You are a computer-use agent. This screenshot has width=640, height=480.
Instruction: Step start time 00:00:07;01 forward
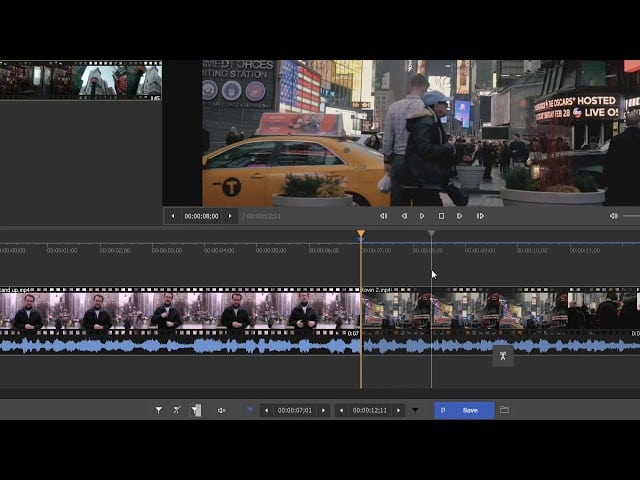point(323,410)
